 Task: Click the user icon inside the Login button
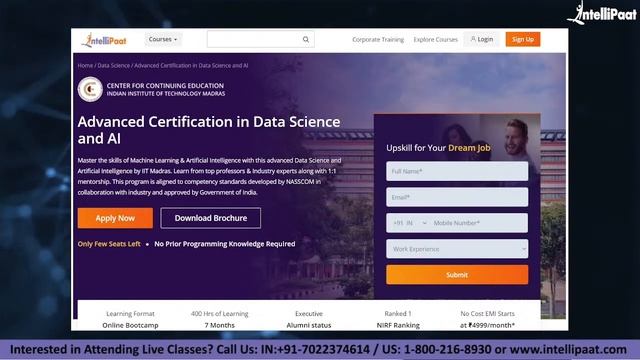(473, 39)
